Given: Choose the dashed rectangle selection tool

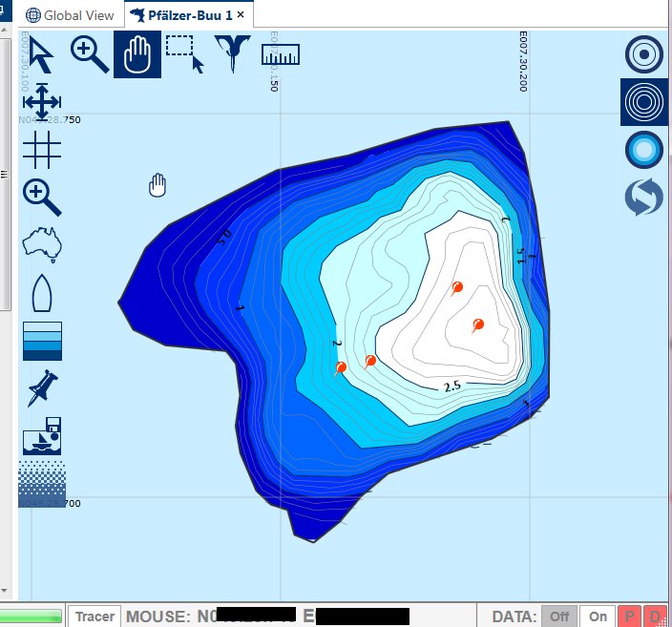Looking at the screenshot, I should [185, 53].
